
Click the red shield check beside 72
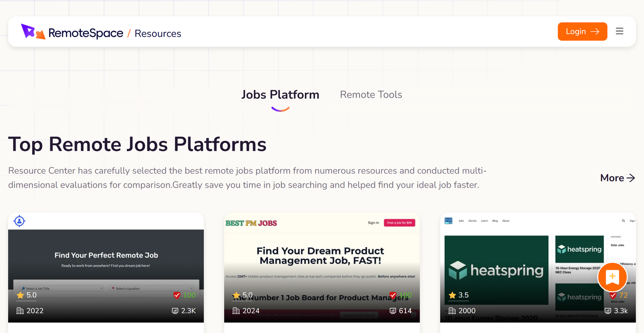click(613, 295)
